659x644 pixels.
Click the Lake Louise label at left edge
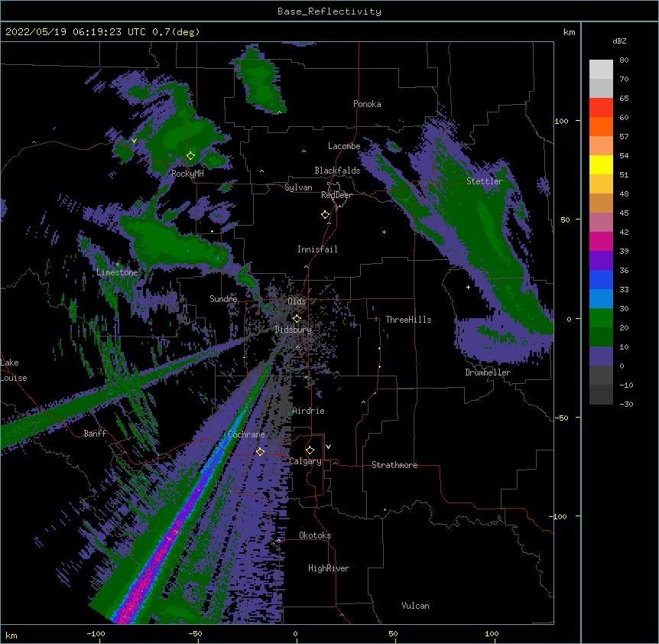pyautogui.click(x=13, y=370)
